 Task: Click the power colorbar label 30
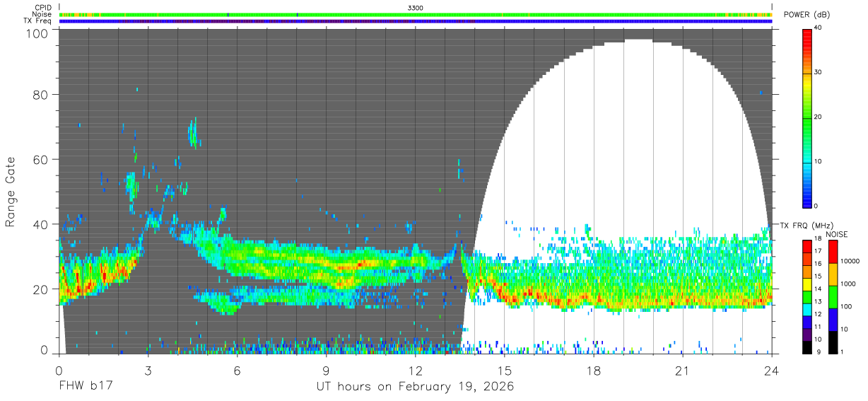(819, 72)
